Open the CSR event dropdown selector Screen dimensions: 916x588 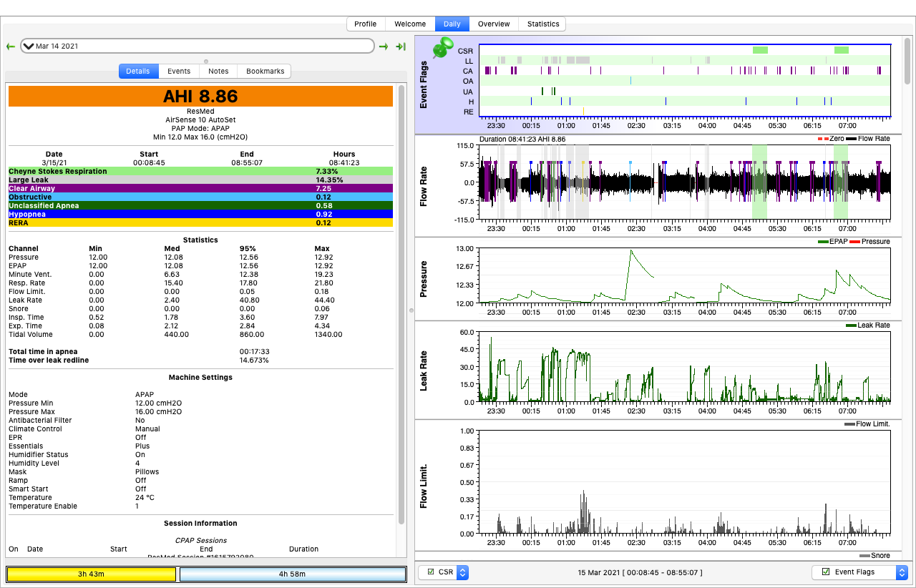click(x=462, y=572)
